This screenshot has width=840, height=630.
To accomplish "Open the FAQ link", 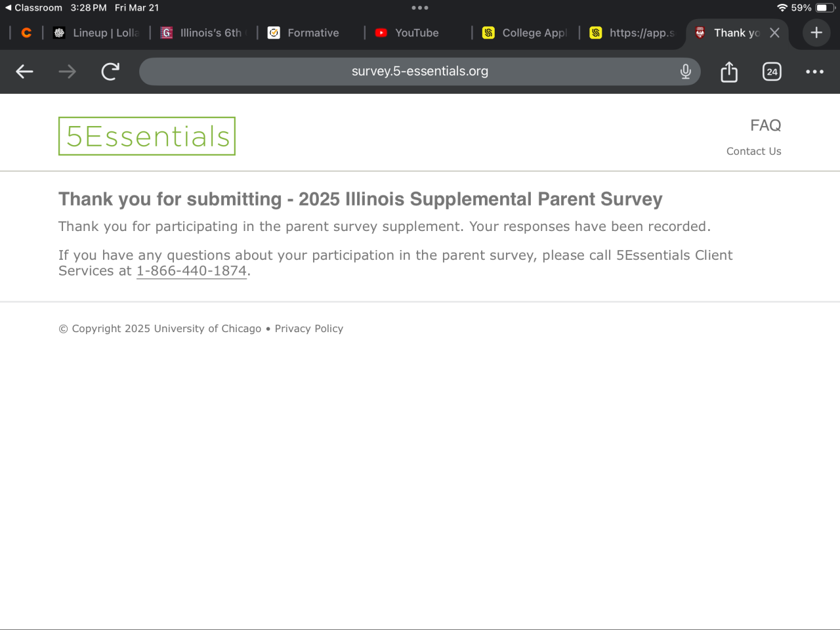I will coord(765,125).
